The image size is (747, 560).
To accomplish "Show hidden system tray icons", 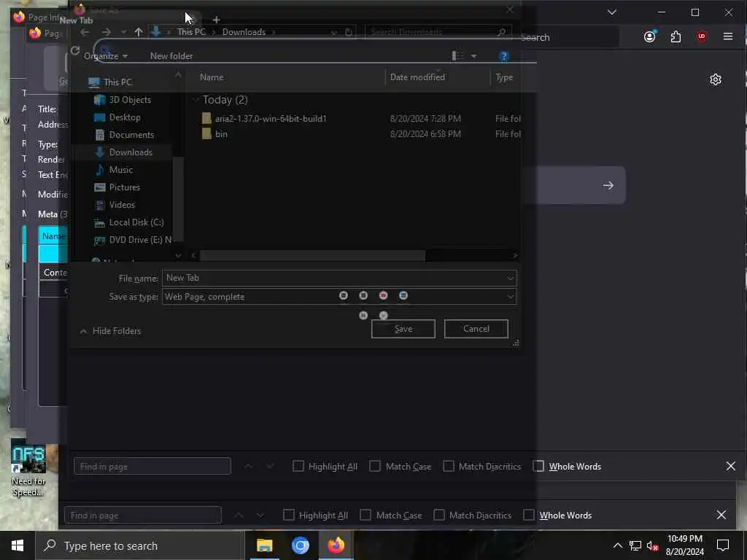I will (617, 545).
